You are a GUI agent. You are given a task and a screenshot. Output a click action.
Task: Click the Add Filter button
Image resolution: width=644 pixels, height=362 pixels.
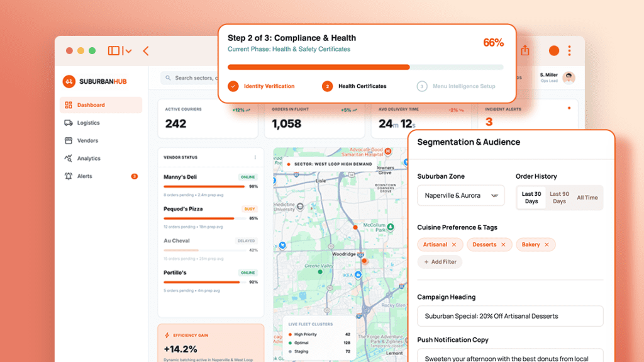tap(440, 262)
